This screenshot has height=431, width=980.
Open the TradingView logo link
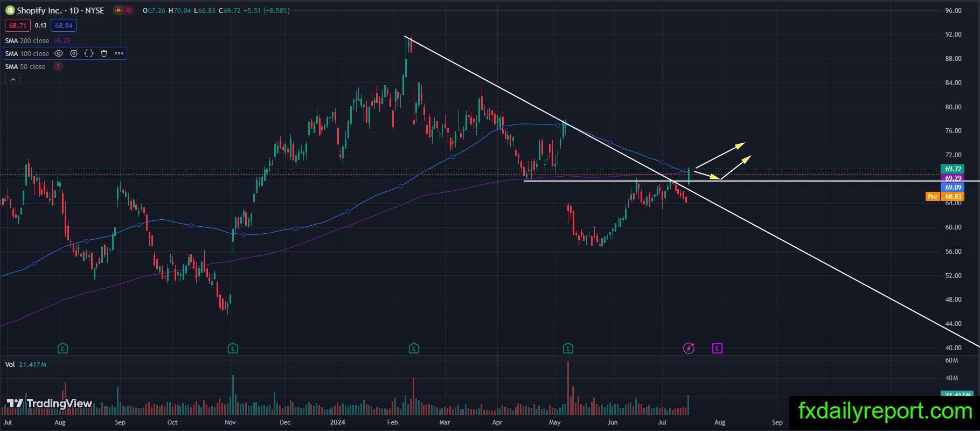pyautogui.click(x=49, y=404)
